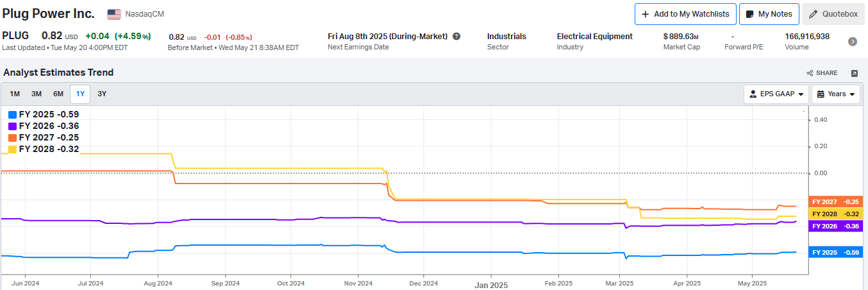This screenshot has width=868, height=290.
Task: Click the Nov 2024 axis label
Action: pyautogui.click(x=358, y=283)
